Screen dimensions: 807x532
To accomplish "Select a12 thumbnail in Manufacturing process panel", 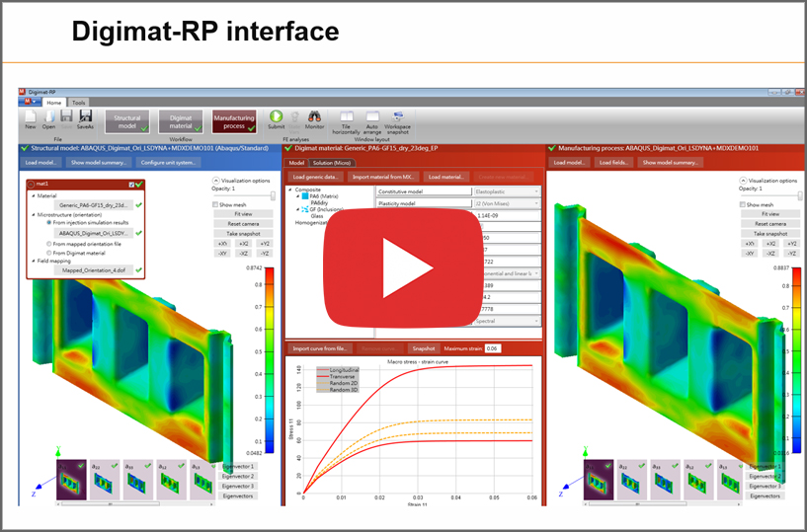I will [x=699, y=480].
